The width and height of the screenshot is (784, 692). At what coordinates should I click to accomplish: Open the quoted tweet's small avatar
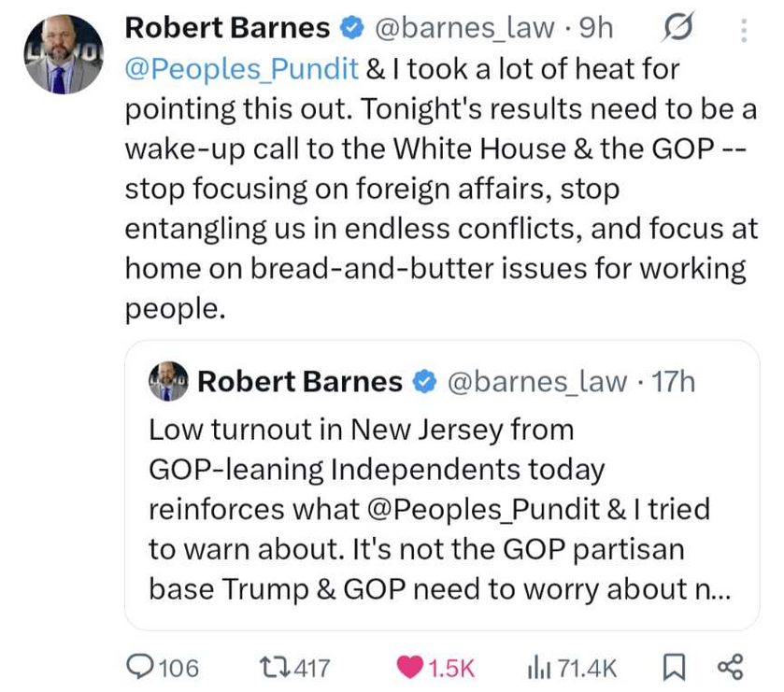[168, 380]
